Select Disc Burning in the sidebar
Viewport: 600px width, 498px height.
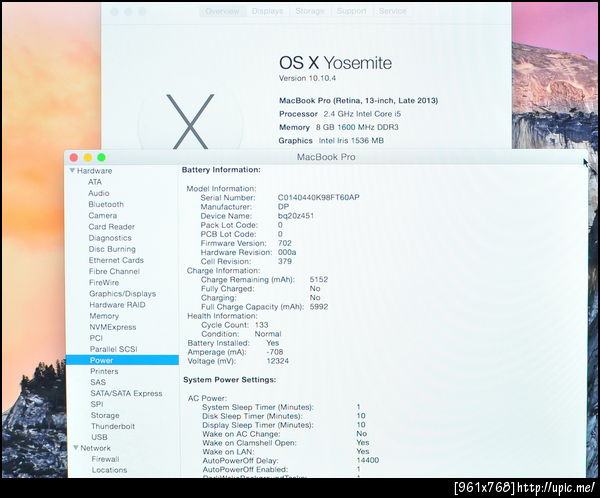coord(112,249)
